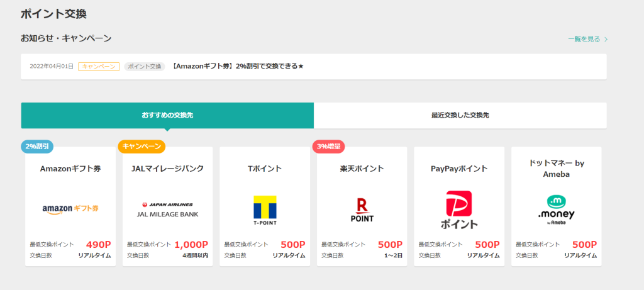Select the T-POINT logo
The image size is (644, 290).
point(265,209)
